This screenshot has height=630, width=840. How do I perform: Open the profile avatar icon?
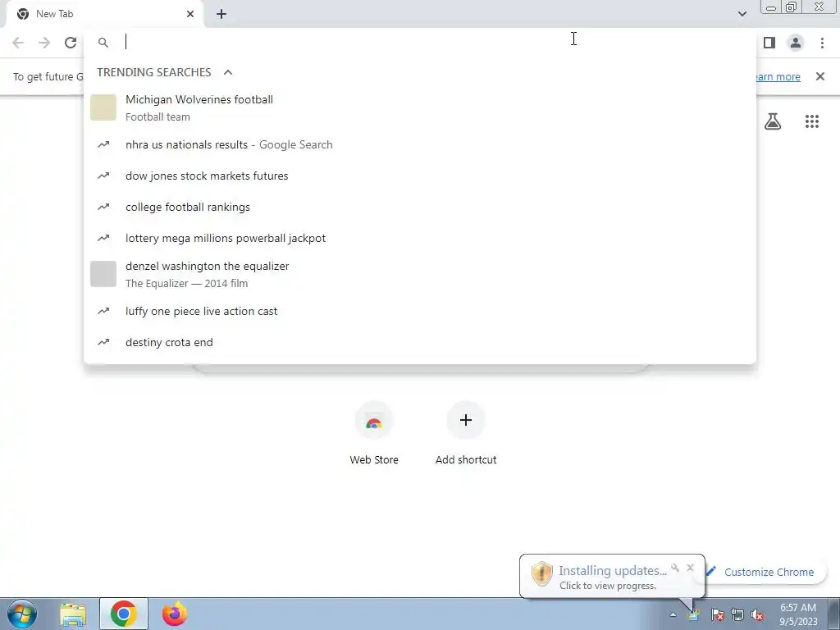coord(796,43)
